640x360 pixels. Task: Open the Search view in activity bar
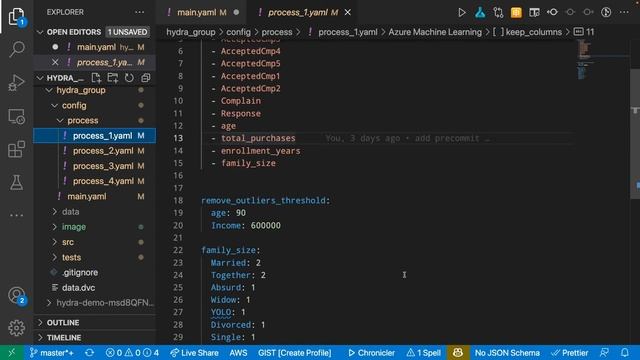pos(16,49)
